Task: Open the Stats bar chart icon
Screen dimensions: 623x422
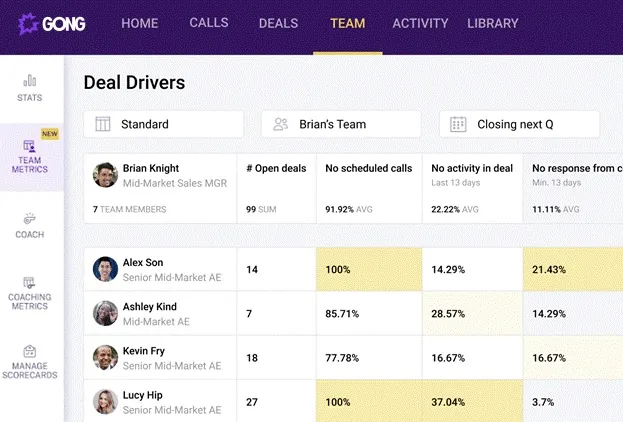Action: coord(30,81)
